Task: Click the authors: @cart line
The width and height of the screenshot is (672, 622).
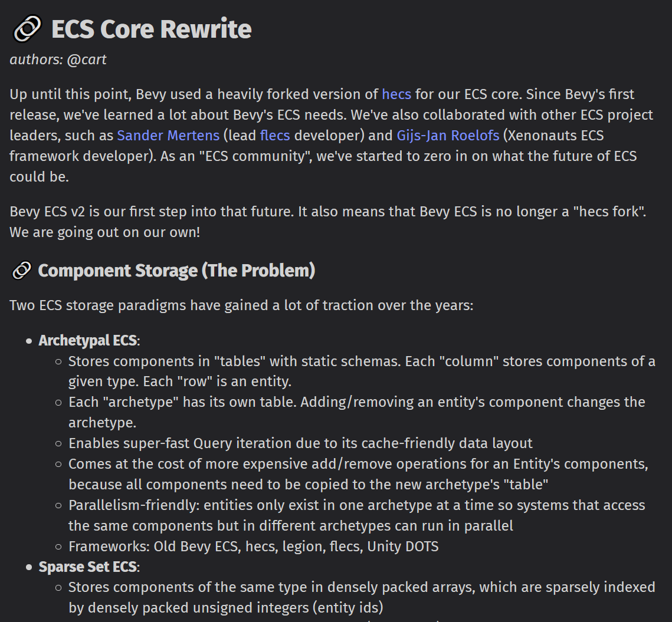Action: [58, 60]
